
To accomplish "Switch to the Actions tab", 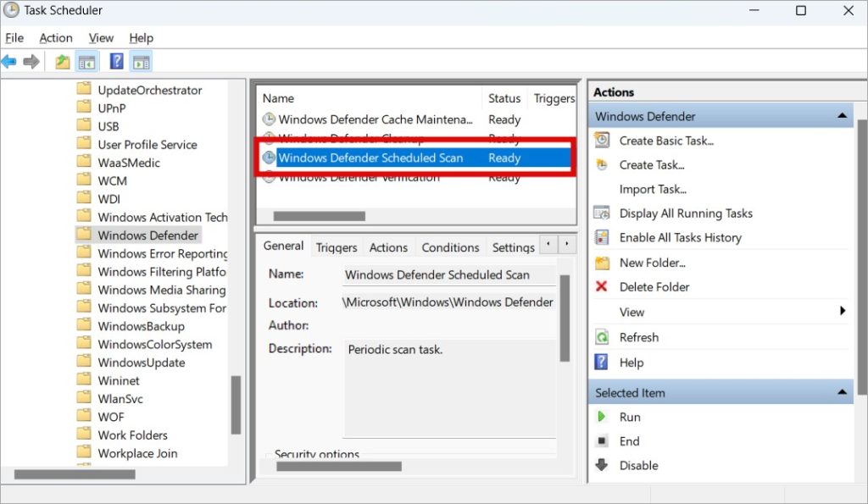I will (x=388, y=247).
